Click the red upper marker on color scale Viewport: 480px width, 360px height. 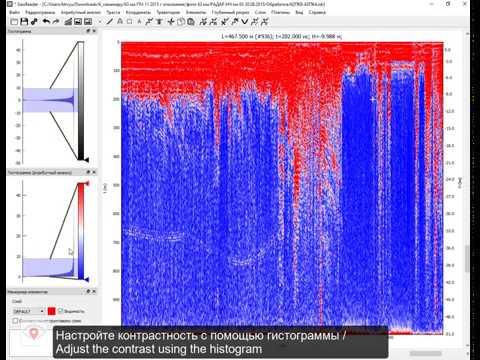point(87,183)
